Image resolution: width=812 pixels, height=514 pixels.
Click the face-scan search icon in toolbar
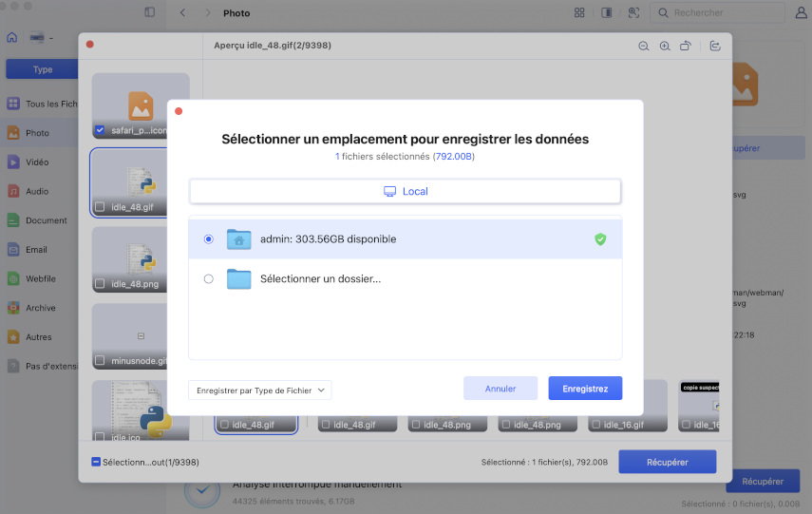[x=633, y=12]
